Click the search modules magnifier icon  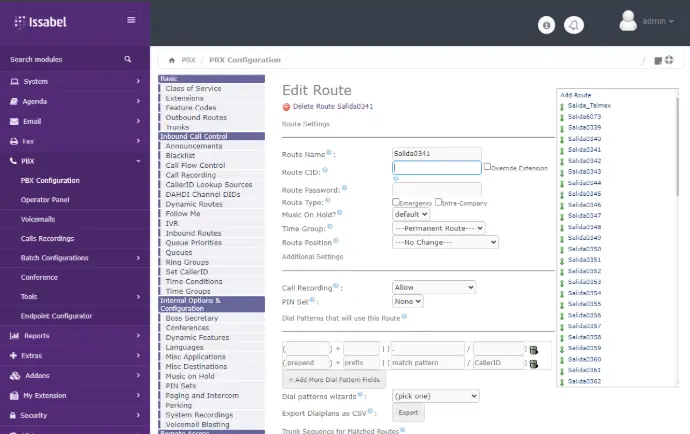[x=128, y=60]
